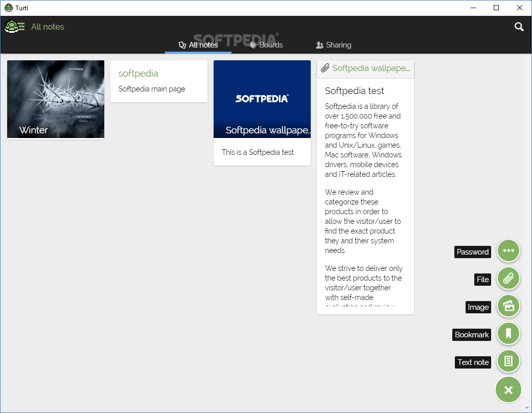Image resolution: width=532 pixels, height=413 pixels.
Task: Close the Turtl window
Action: [x=519, y=8]
